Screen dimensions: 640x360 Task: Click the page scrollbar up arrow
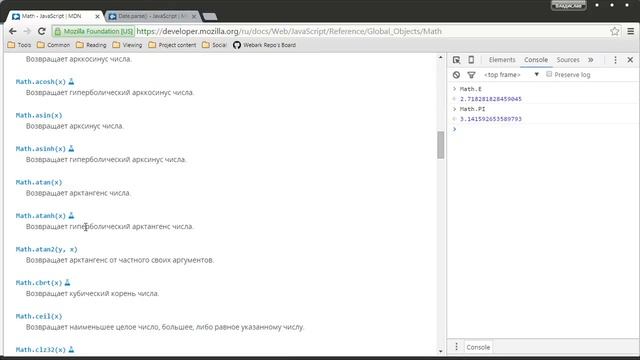pyautogui.click(x=440, y=58)
